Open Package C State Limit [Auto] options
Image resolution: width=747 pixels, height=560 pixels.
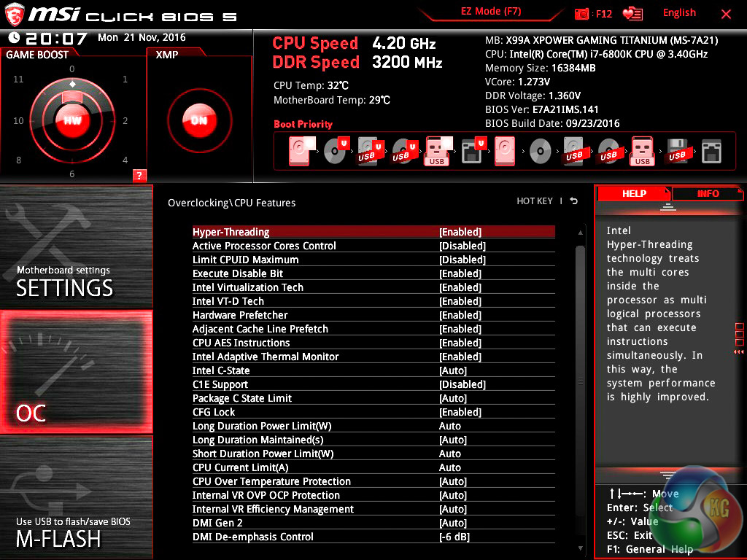coord(373,398)
